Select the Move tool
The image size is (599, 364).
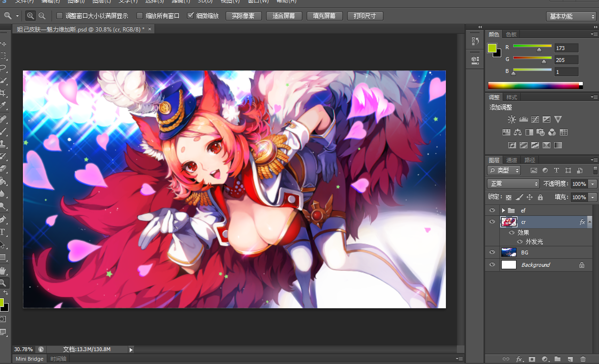3,44
